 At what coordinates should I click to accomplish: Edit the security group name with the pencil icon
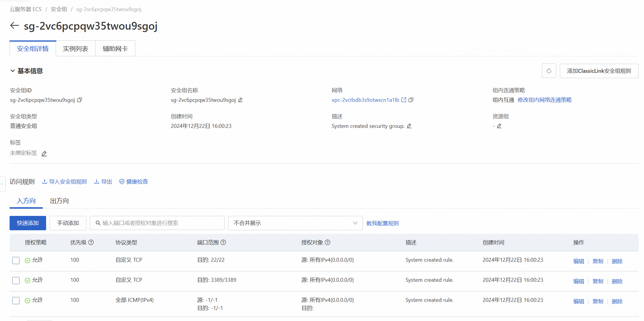pos(240,100)
